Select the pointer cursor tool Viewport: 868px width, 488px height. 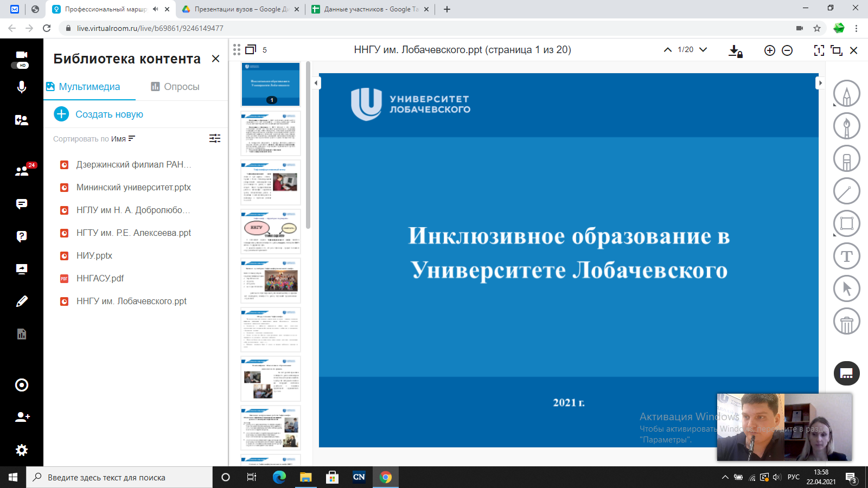pyautogui.click(x=847, y=288)
